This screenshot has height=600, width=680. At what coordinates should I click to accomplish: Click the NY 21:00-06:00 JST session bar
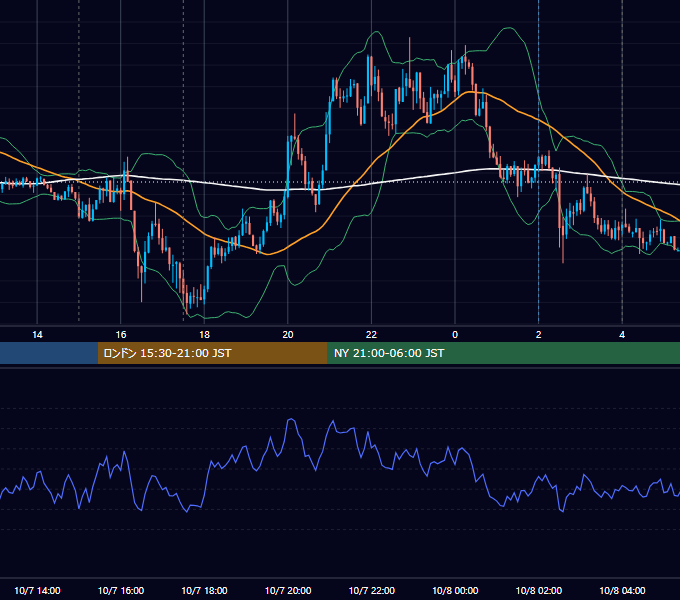point(503,353)
